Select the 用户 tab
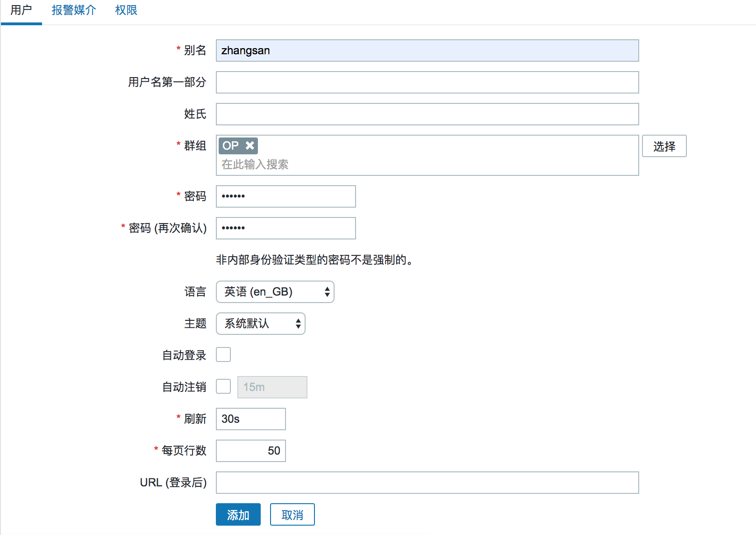Screen dimensions: 756x535 (21, 10)
